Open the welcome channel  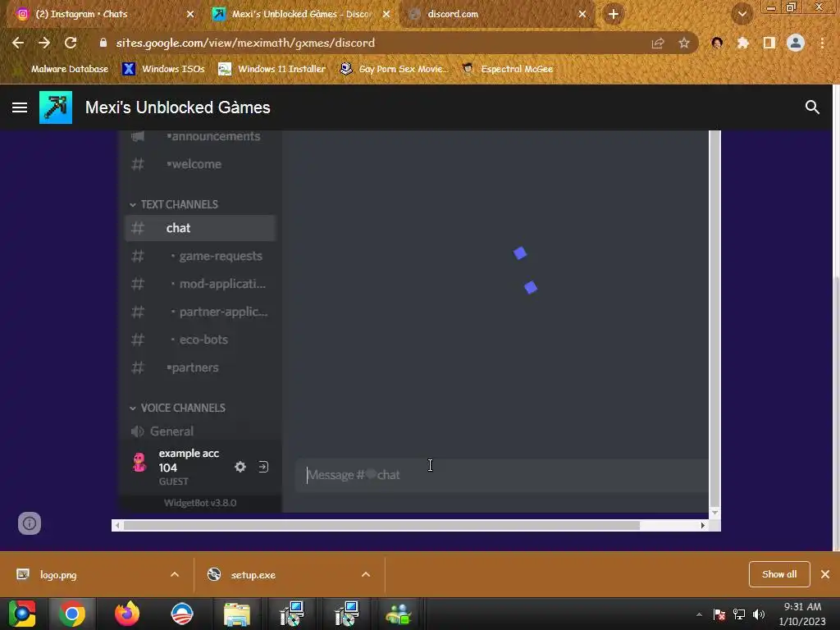[200, 164]
